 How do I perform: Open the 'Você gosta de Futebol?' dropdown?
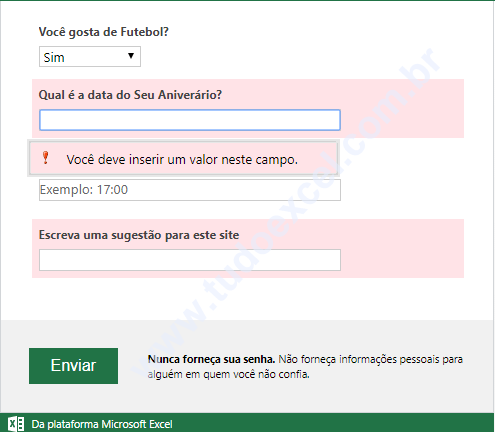[x=90, y=57]
